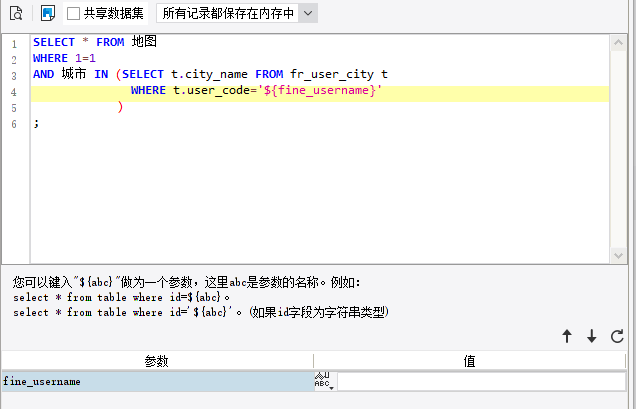This screenshot has height=409, width=636.
Task: Refresh the parameter list
Action: click(x=617, y=336)
